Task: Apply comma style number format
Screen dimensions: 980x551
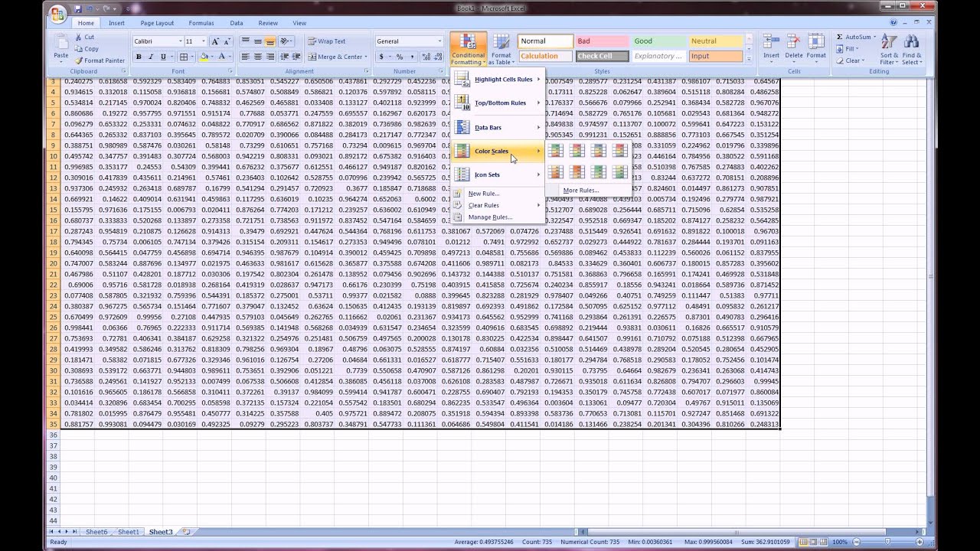Action: [412, 57]
